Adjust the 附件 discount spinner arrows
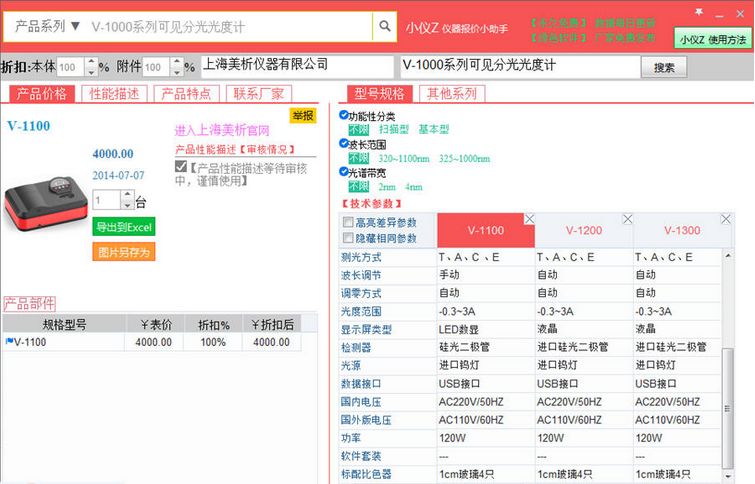755x484 pixels. pyautogui.click(x=177, y=67)
